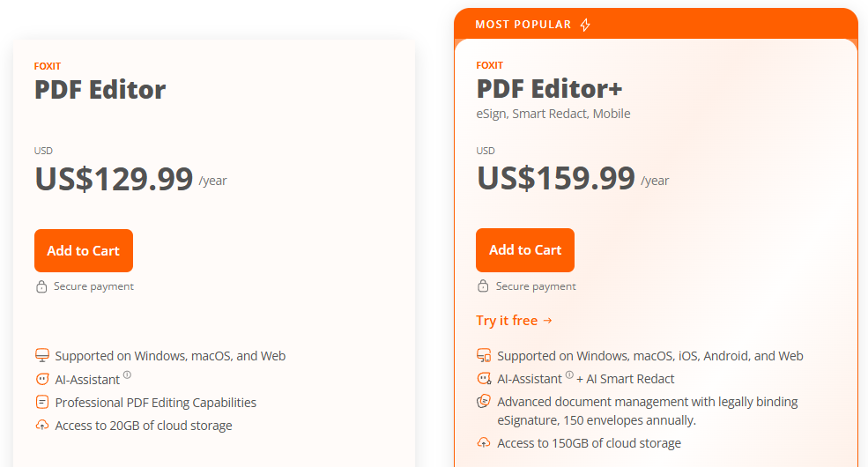Click the 20GB cloud storage upload icon
Screen dimensions: 868x467
(x=41, y=426)
